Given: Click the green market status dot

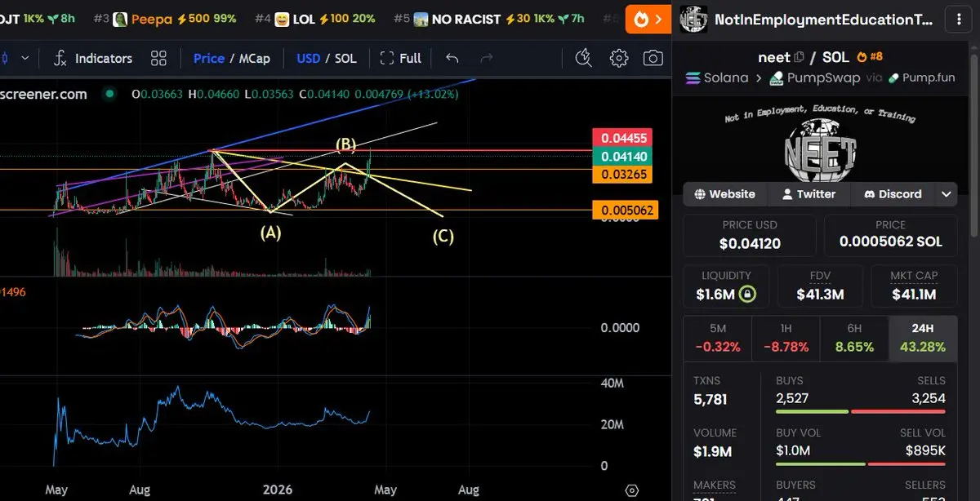Looking at the screenshot, I should (108, 95).
